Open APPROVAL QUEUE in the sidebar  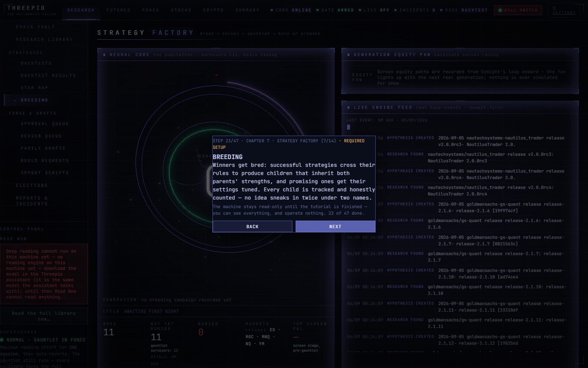pos(45,124)
